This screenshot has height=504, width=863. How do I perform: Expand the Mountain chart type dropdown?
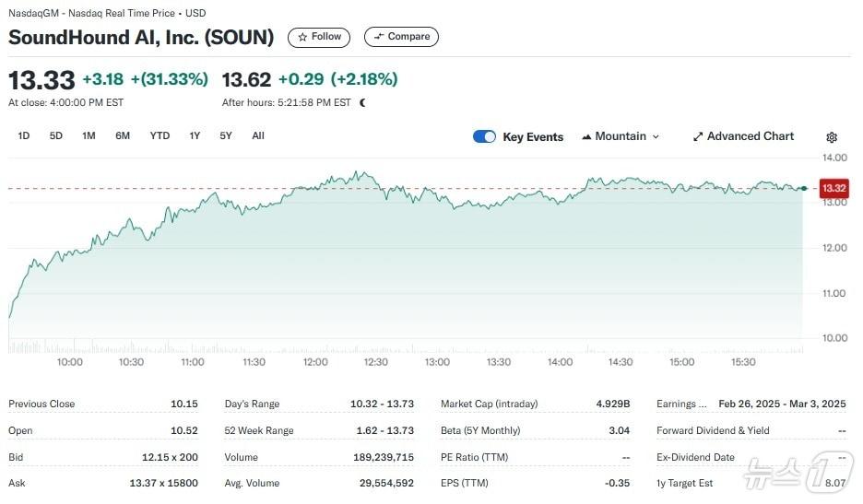(621, 136)
